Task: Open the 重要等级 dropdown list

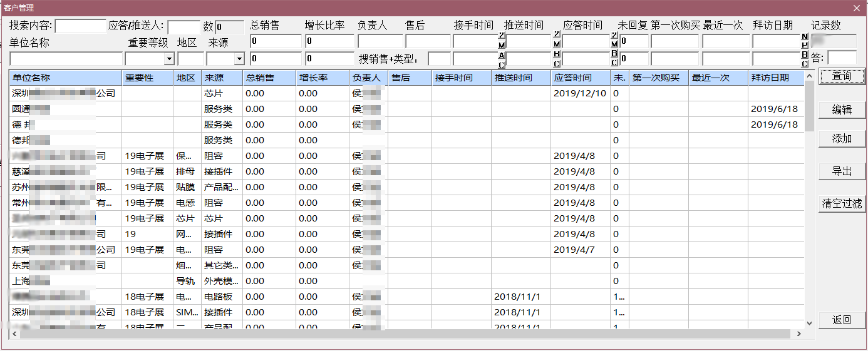Action: [169, 59]
